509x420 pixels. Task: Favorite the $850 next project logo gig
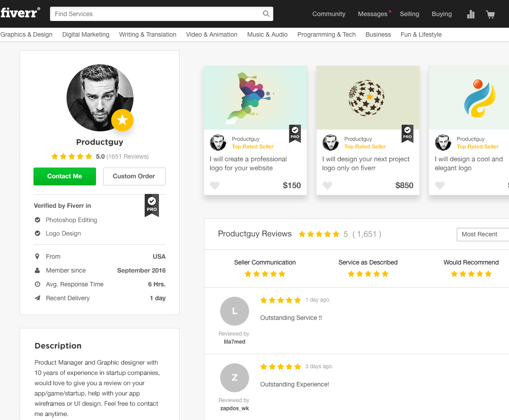click(x=327, y=185)
